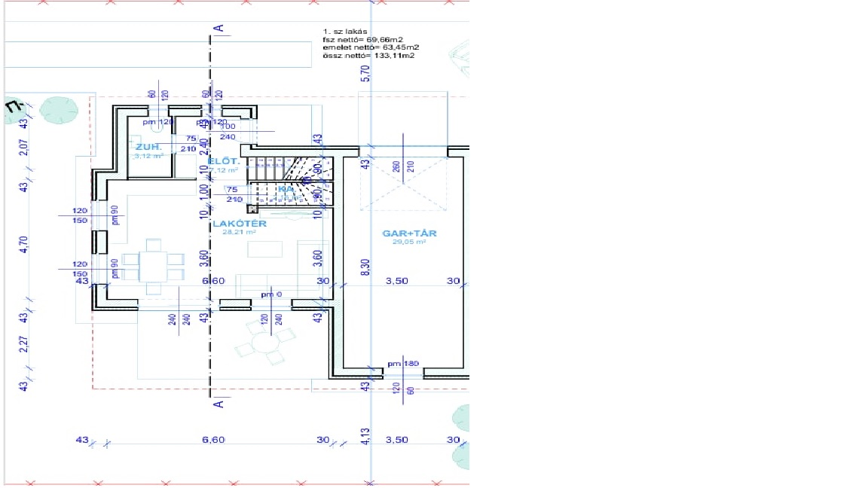Click the 5,70 vertical dimension at the top
This screenshot has width=868, height=488.
pyautogui.click(x=365, y=73)
